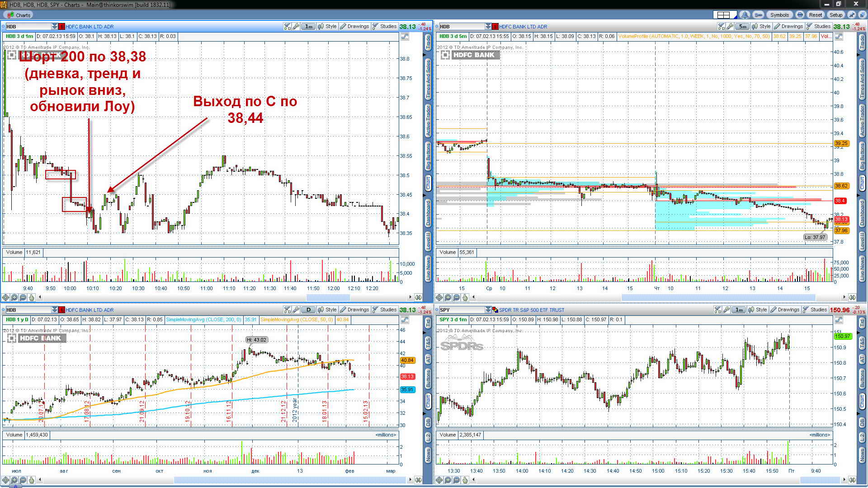Viewport: 868px width, 488px height.
Task: Open the Active Trader side tab, top-left chart
Action: 428,121
